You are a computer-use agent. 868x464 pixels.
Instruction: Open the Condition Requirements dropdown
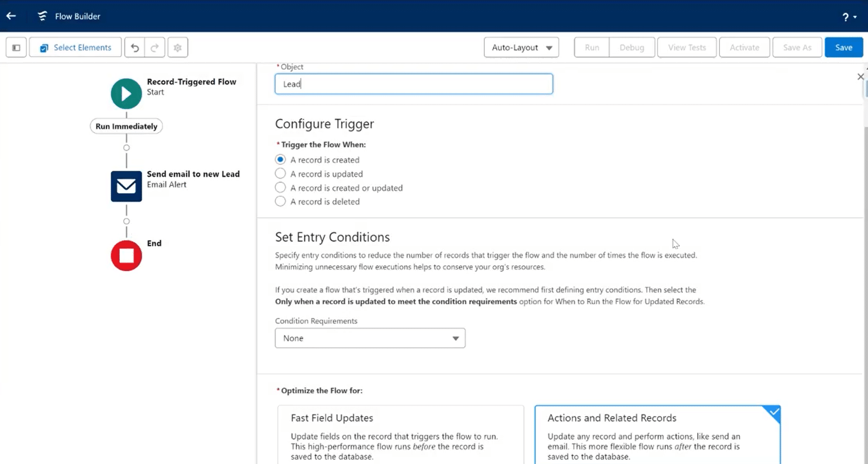pos(370,338)
